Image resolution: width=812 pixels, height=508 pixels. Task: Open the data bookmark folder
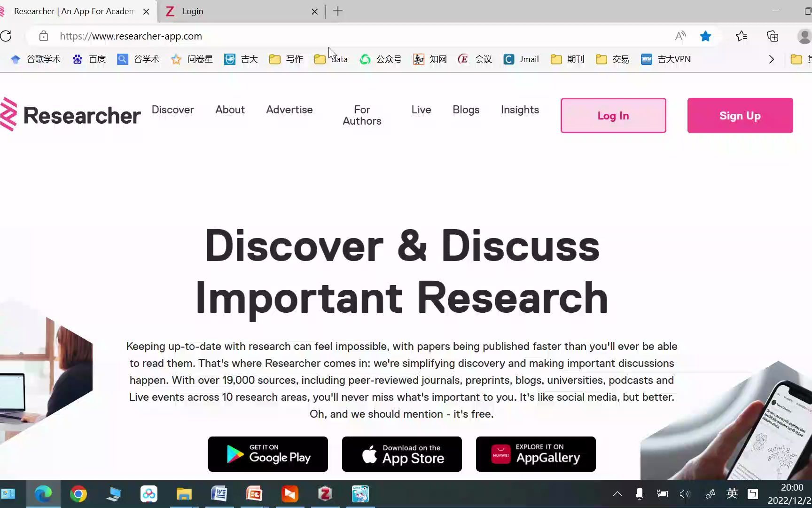coord(331,59)
